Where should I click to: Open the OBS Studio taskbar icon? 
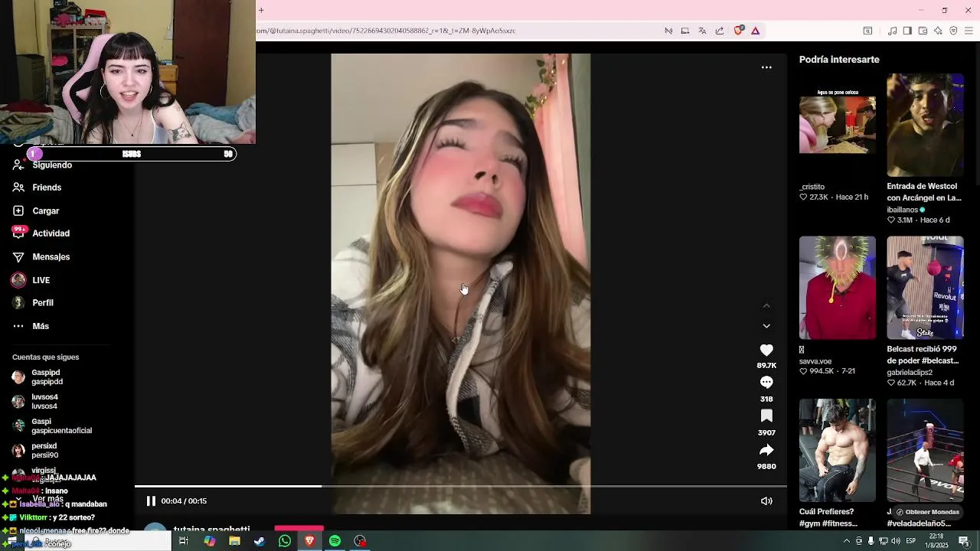(x=360, y=541)
